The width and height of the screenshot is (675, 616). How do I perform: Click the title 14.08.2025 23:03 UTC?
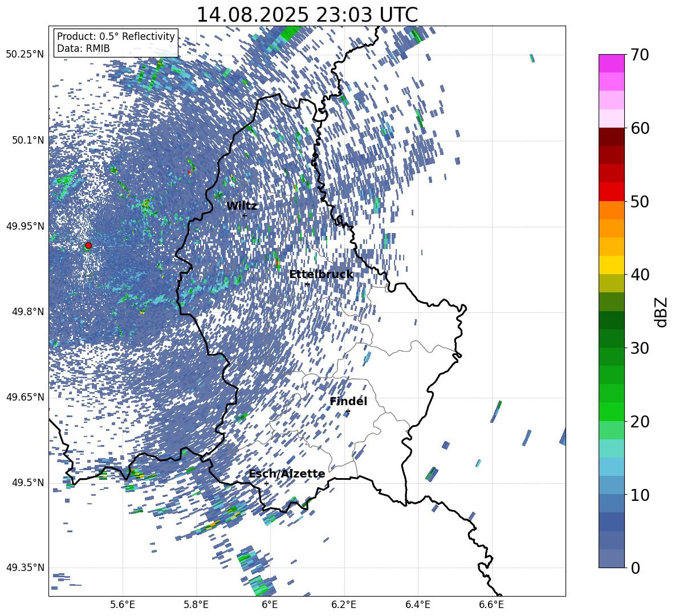(x=307, y=15)
